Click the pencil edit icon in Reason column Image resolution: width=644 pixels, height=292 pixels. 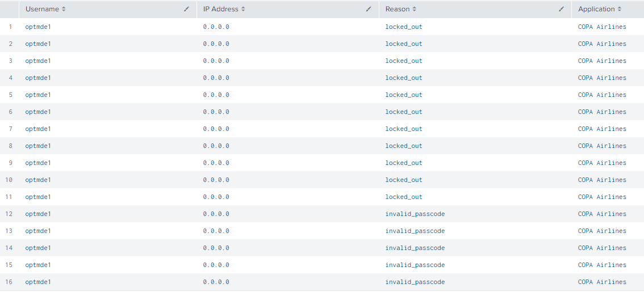(x=562, y=9)
